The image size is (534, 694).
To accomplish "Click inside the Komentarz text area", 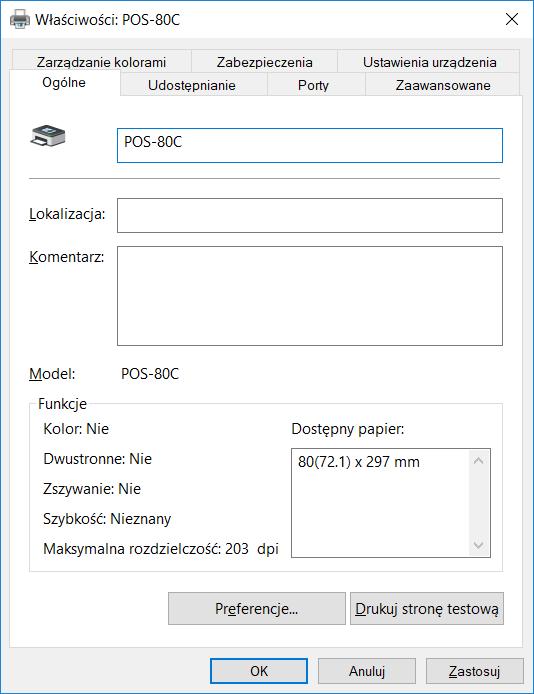I will (x=310, y=296).
